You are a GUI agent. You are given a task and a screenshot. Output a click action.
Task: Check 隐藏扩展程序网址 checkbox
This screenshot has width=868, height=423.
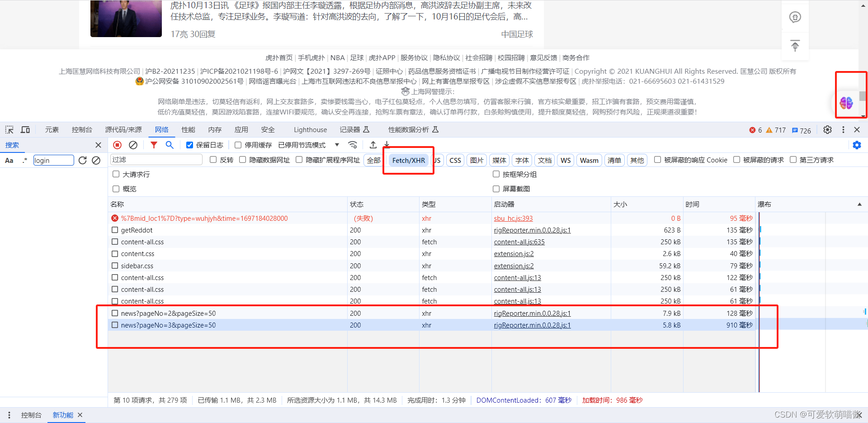(299, 160)
